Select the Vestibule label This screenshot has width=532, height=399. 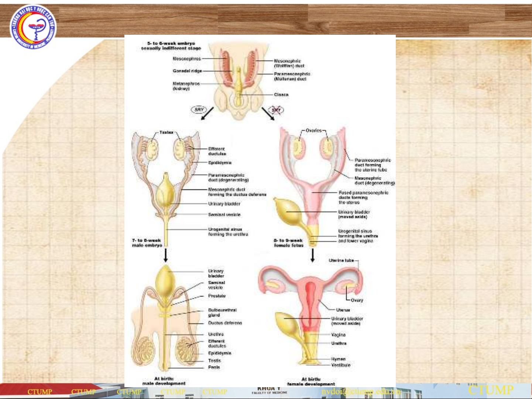341,365
